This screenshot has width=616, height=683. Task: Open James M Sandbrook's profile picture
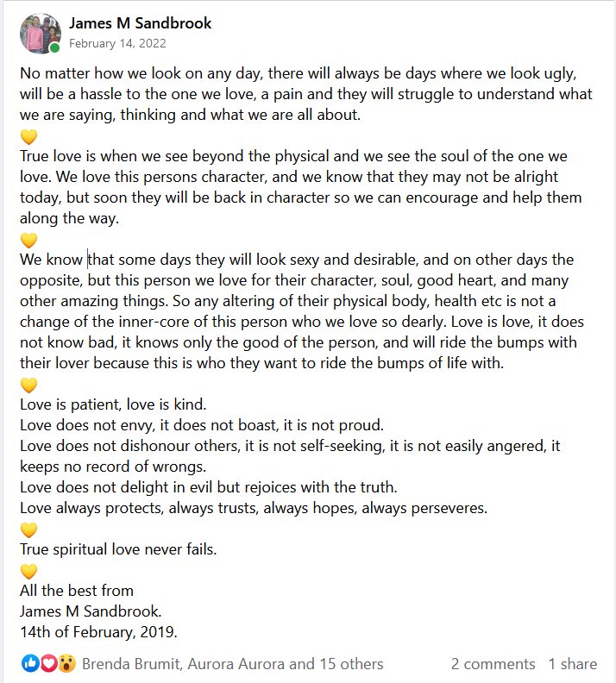pyautogui.click(x=40, y=33)
